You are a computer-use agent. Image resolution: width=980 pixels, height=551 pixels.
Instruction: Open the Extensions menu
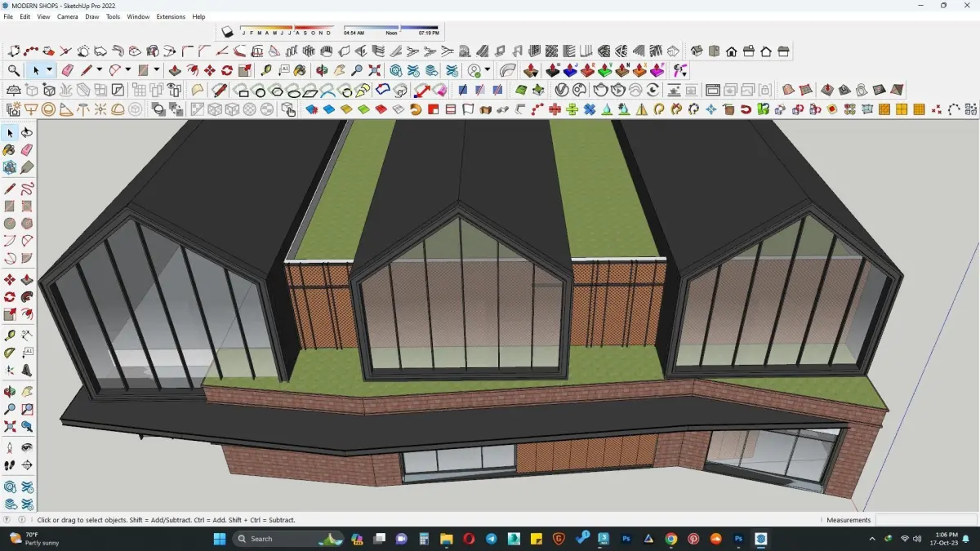pos(171,16)
